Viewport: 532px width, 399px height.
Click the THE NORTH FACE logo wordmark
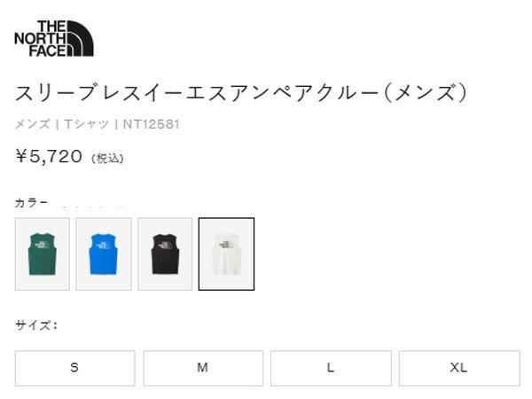(41, 38)
